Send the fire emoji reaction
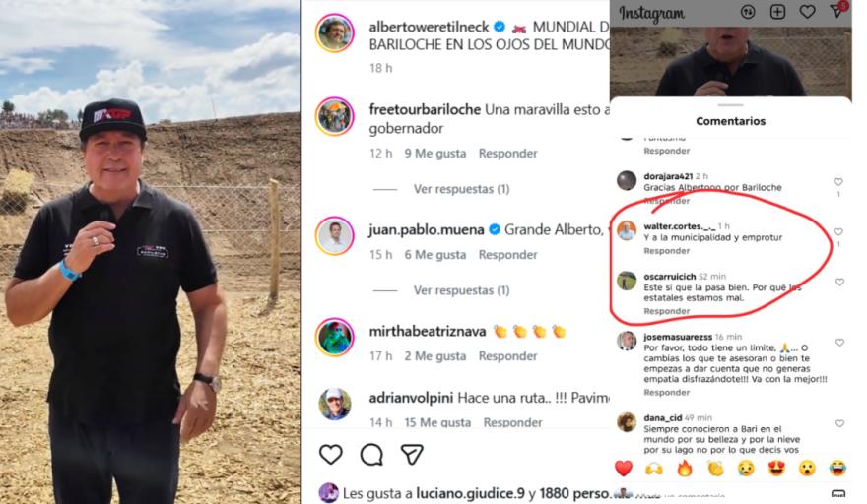Screen dimensions: 867x504 tap(685, 469)
